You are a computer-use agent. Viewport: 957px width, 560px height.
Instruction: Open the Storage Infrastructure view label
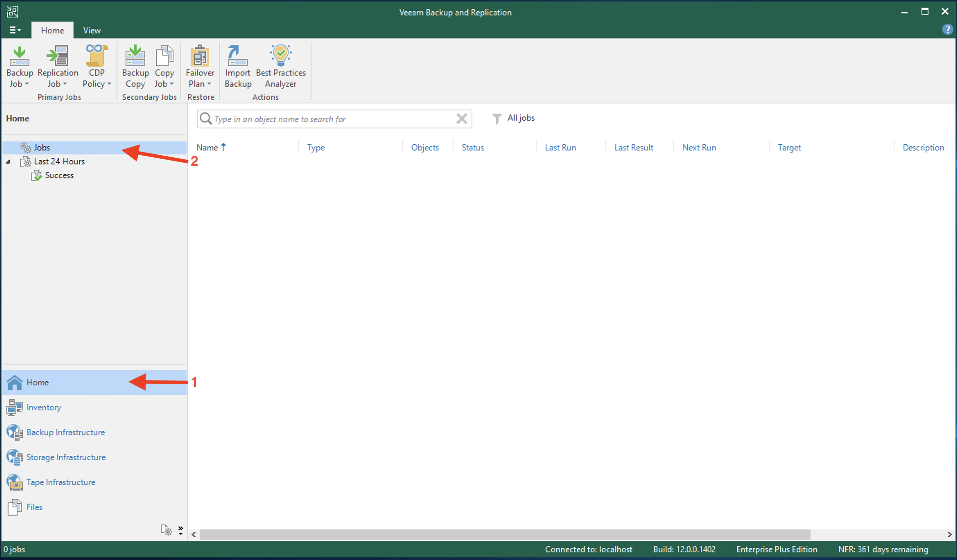(66, 457)
